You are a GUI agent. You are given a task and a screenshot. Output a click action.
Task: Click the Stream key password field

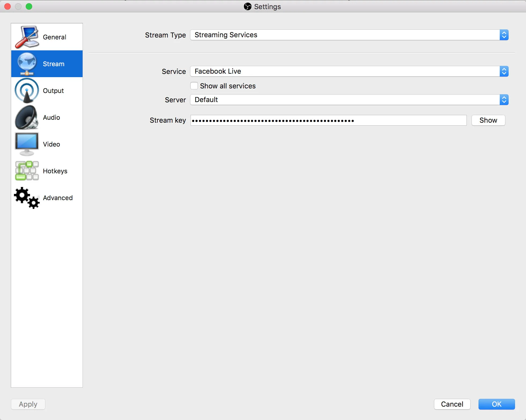[x=328, y=120]
